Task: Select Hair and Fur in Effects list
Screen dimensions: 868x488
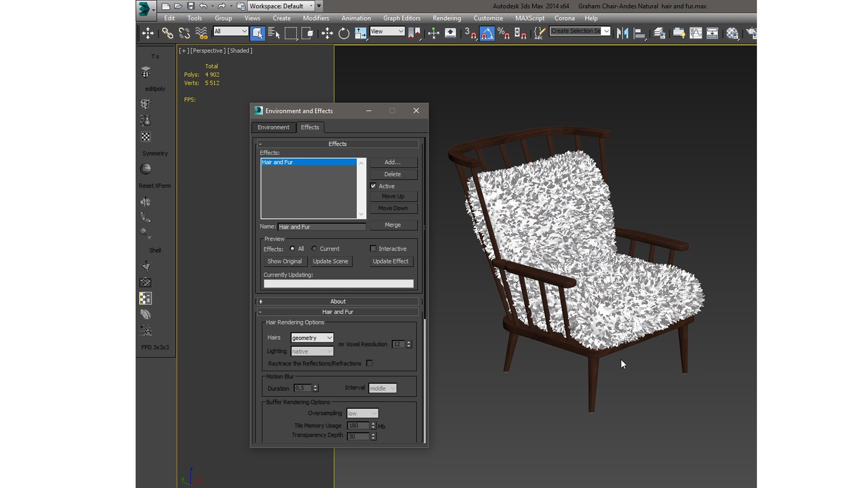Action: pos(308,162)
